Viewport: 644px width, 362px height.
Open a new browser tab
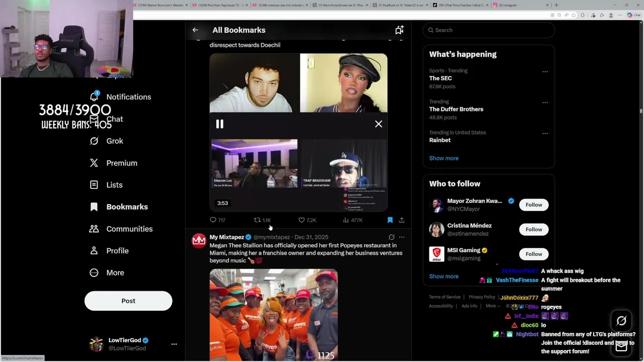pos(556,5)
